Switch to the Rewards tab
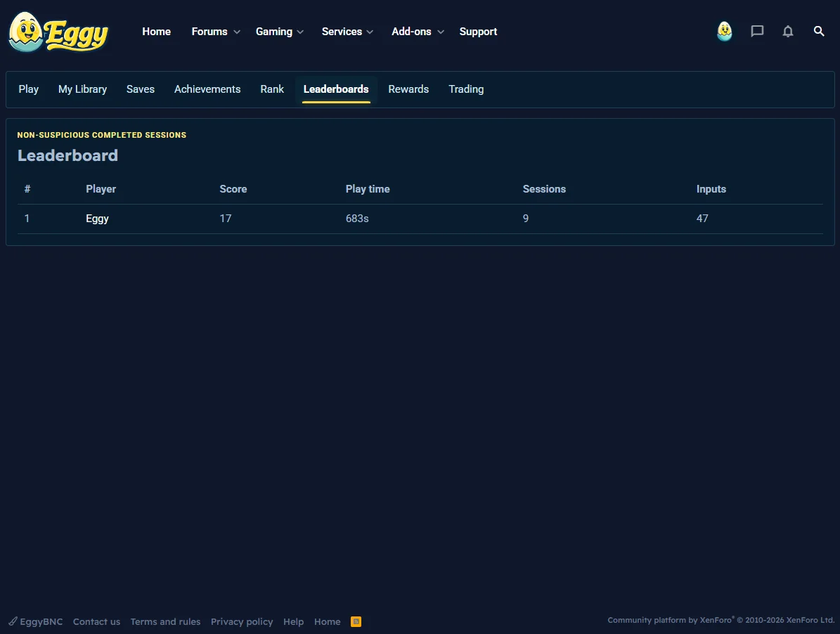This screenshot has width=840, height=634. 408,89
